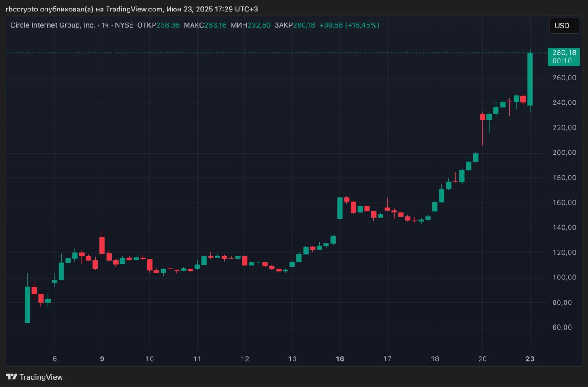Click date 17 on the time axis
588x387 pixels.
[387, 359]
